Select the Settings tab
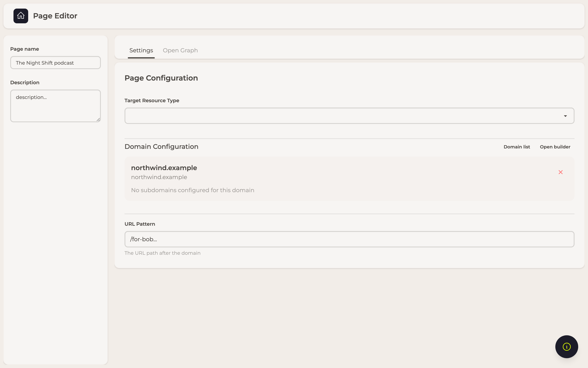The image size is (588, 368). click(x=141, y=50)
